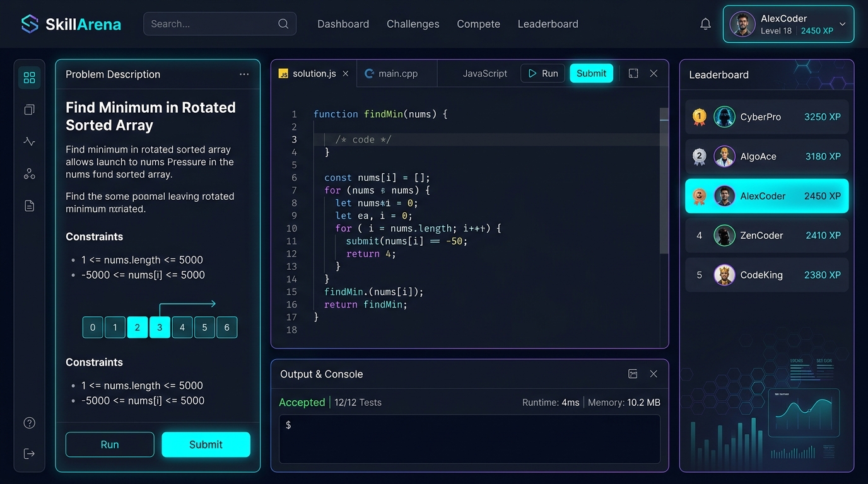Expand the code editor to fullscreen
This screenshot has width=868, height=484.
point(633,74)
